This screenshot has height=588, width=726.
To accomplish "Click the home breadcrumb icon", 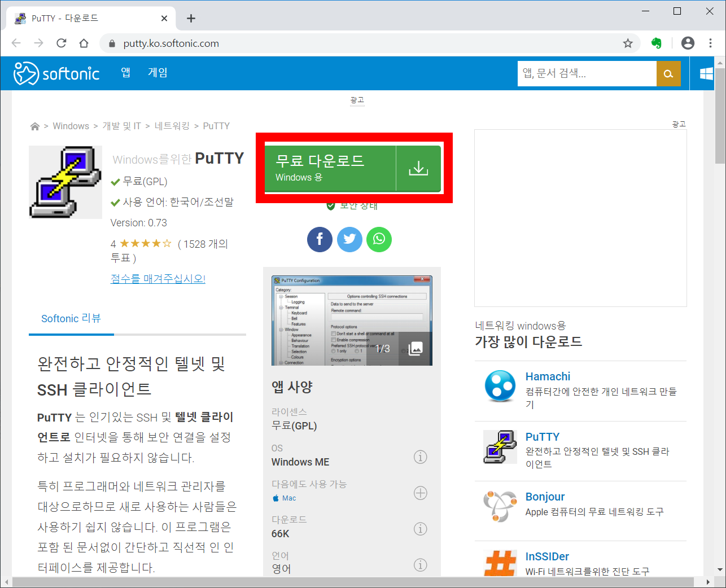I will point(35,126).
